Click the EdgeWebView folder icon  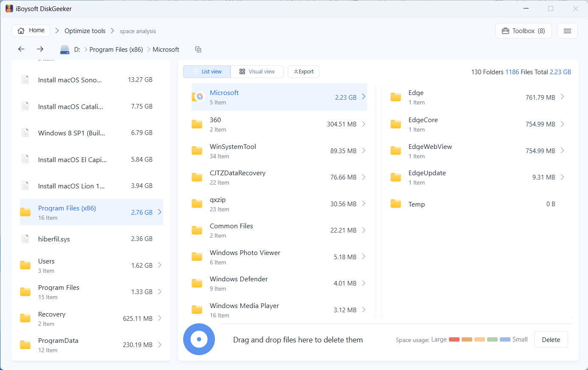click(396, 151)
